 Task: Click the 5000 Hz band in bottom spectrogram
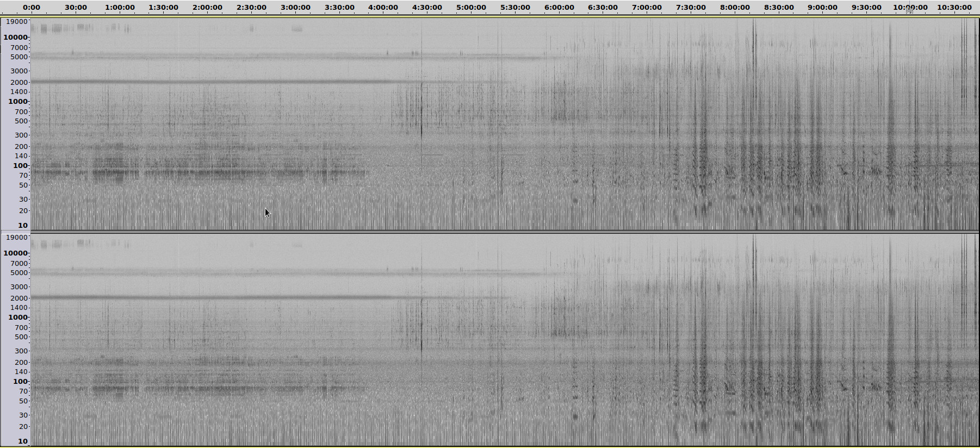[x=272, y=272]
